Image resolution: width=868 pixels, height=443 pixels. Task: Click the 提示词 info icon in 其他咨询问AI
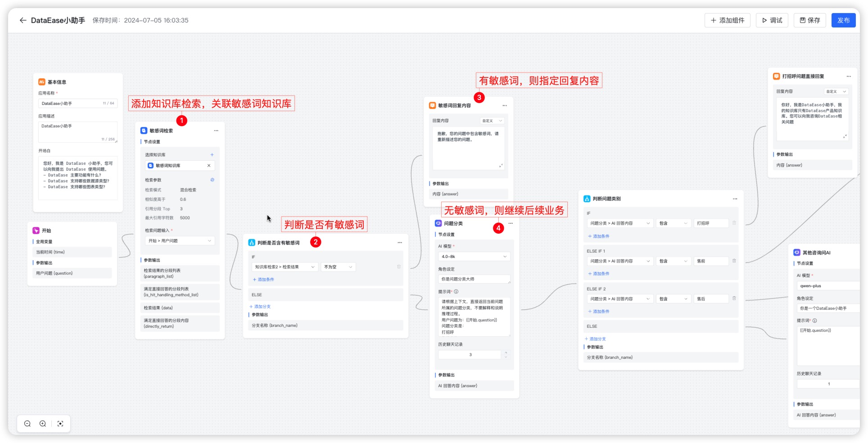coord(815,321)
